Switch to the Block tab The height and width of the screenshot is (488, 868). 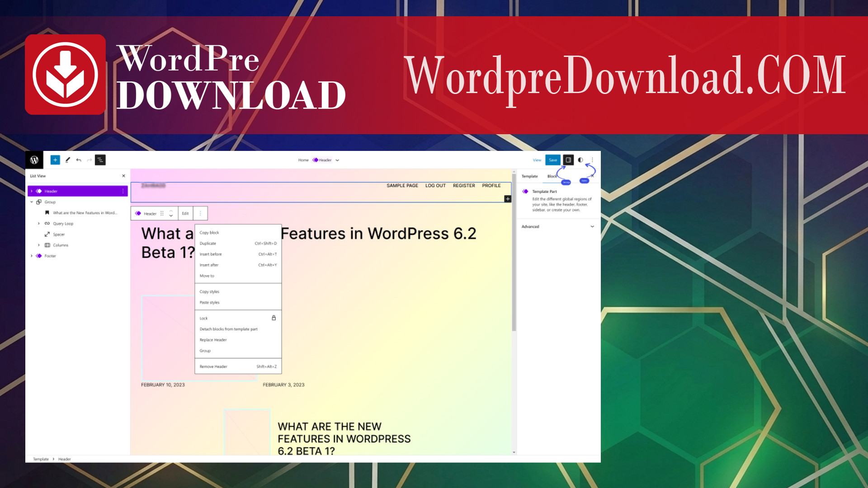(552, 177)
